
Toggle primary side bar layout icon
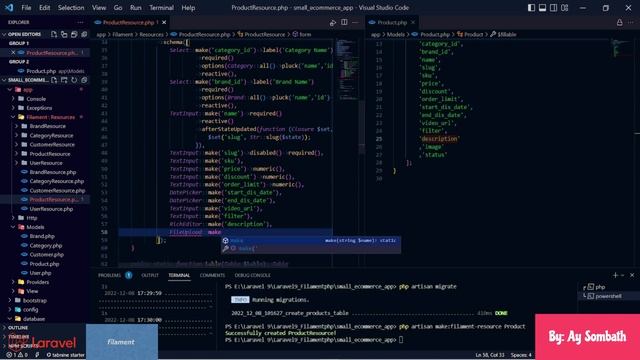(x=531, y=8)
